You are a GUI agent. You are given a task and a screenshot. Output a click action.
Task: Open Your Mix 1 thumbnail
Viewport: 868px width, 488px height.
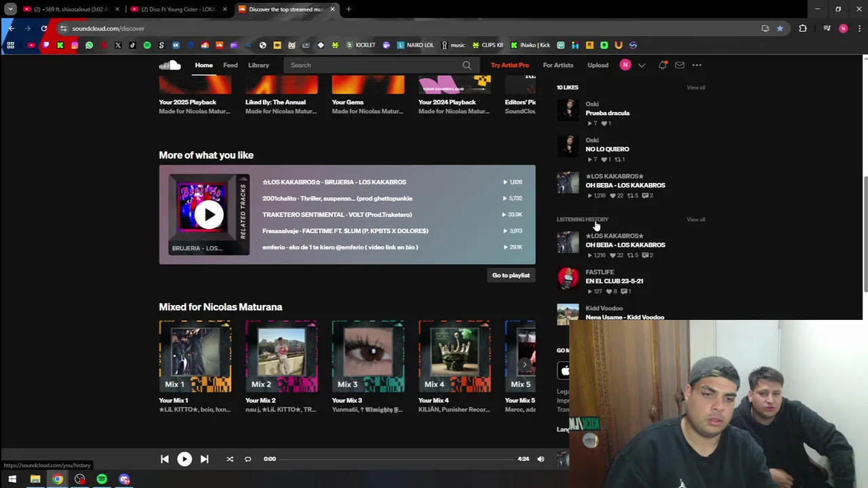pos(195,357)
